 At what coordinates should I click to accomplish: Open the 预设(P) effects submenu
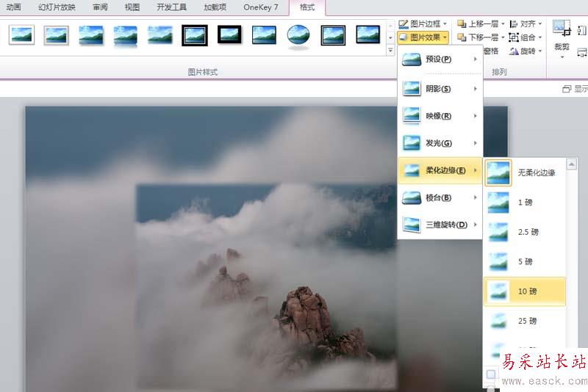[x=440, y=59]
